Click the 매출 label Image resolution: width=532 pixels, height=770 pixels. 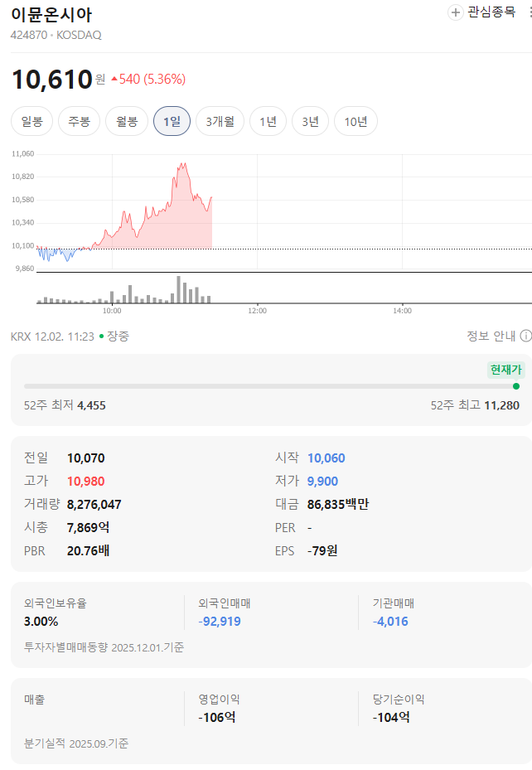(x=34, y=700)
